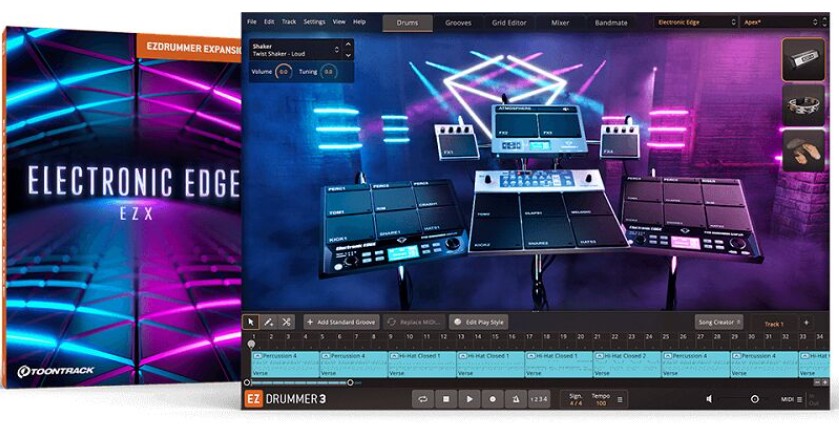Click the record button
The height and width of the screenshot is (430, 839).
(492, 399)
